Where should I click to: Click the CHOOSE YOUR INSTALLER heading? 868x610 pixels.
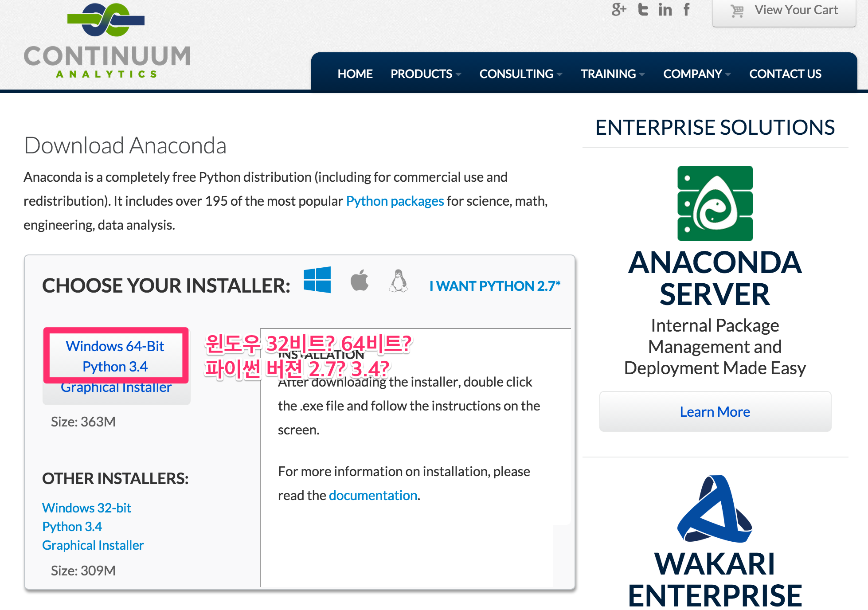click(x=166, y=285)
